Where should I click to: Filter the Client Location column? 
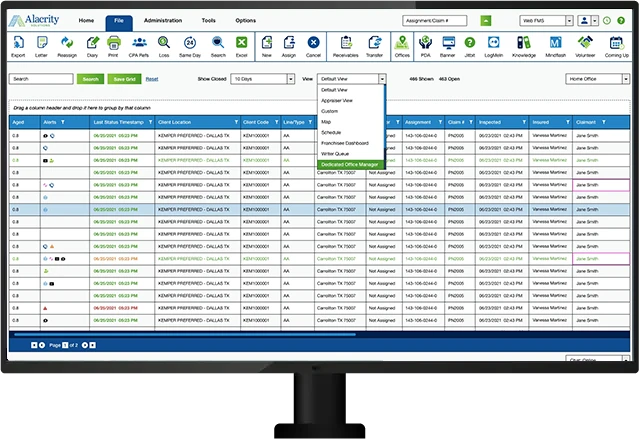coord(236,122)
